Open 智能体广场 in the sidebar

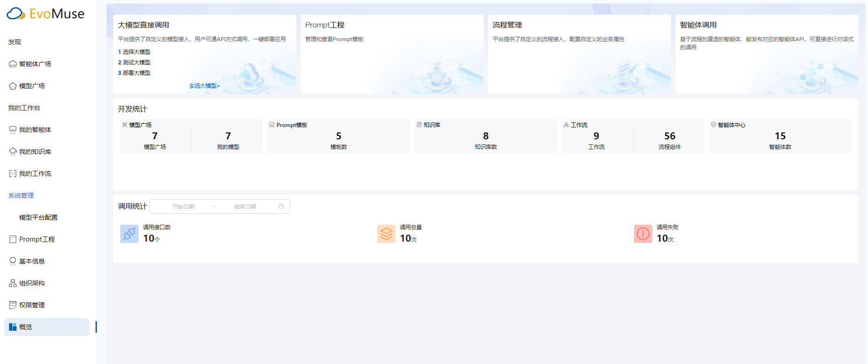click(47, 64)
